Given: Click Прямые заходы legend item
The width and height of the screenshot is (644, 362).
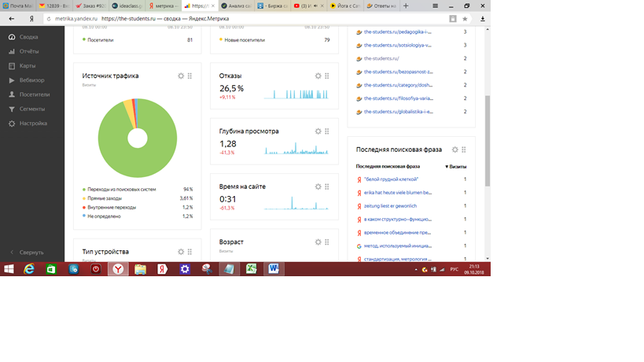Looking at the screenshot, I should pyautogui.click(x=105, y=198).
